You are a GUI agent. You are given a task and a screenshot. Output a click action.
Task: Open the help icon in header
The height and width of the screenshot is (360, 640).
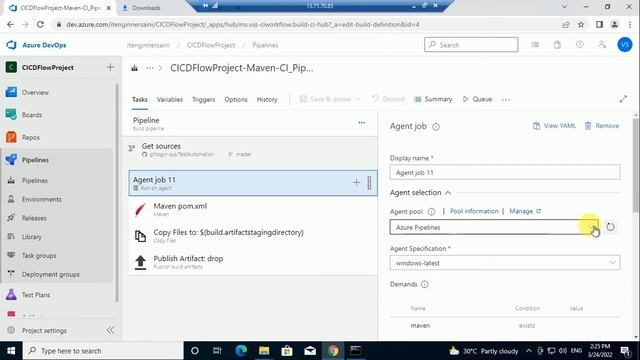580,44
